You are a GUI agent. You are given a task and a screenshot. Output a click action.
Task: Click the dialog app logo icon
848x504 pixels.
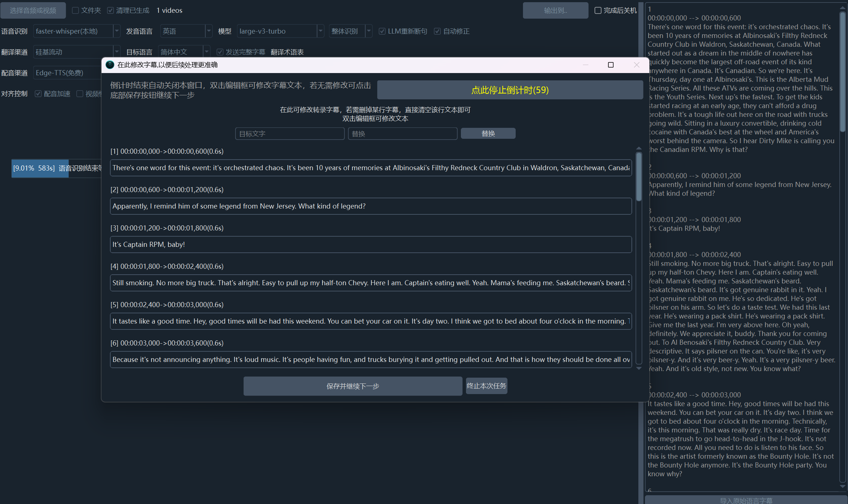110,65
